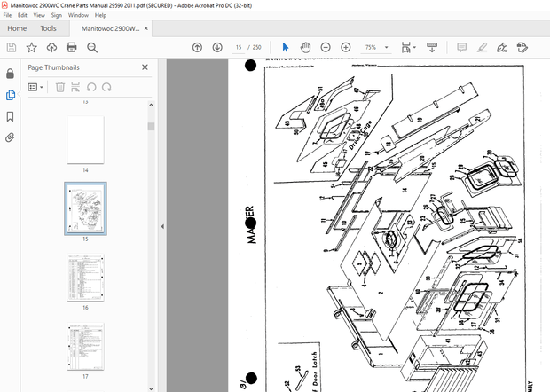Close the Manitowoc document tab
The width and height of the screenshot is (550, 392).
point(146,28)
